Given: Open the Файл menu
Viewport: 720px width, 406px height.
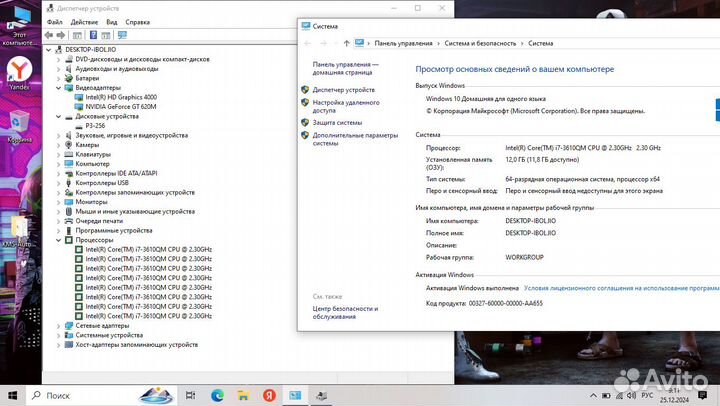Looking at the screenshot, I should coord(55,22).
